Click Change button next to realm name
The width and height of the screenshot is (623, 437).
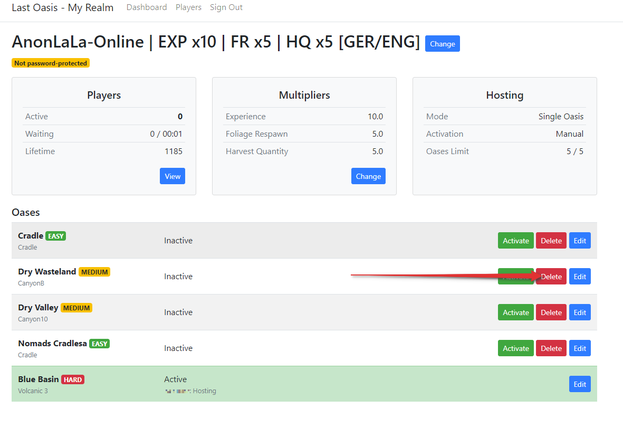[x=442, y=44]
